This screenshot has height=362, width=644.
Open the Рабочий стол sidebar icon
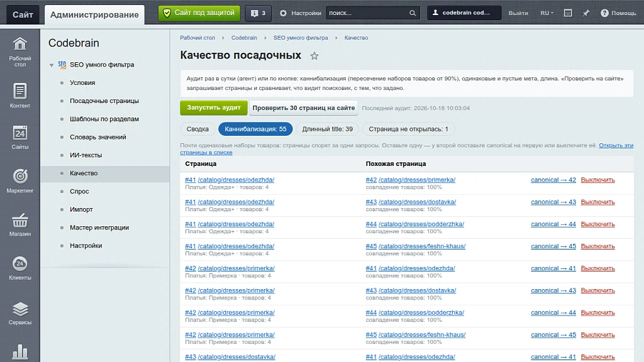(19, 52)
